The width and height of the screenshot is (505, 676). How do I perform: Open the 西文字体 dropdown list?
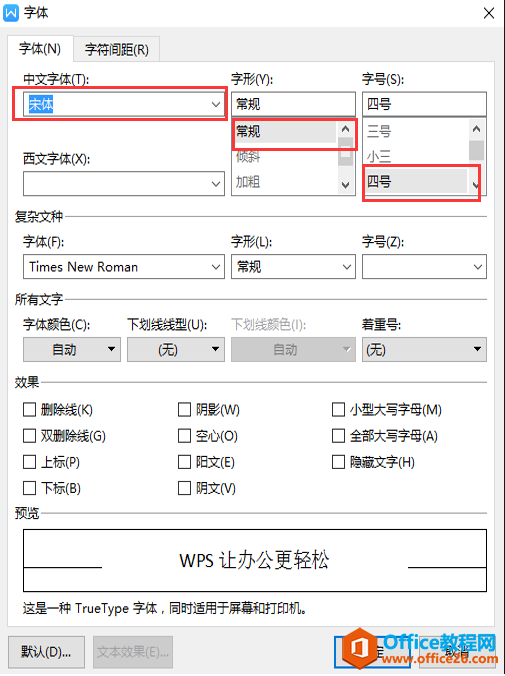[x=216, y=184]
